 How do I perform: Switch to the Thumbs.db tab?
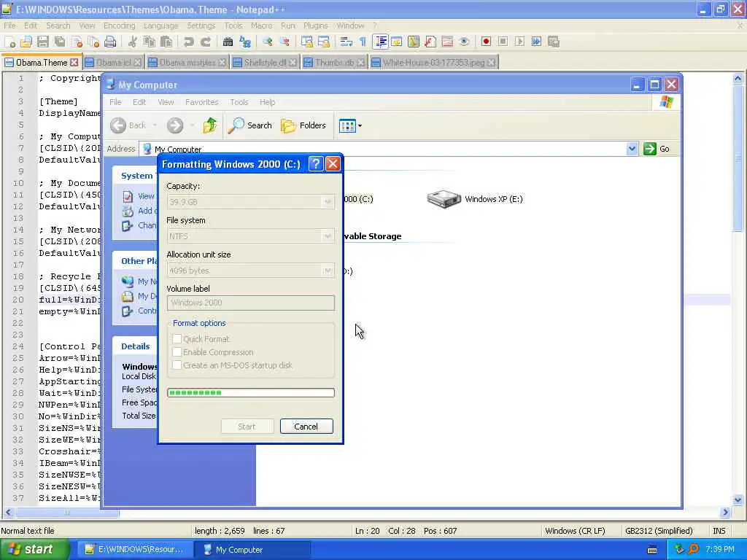click(334, 63)
